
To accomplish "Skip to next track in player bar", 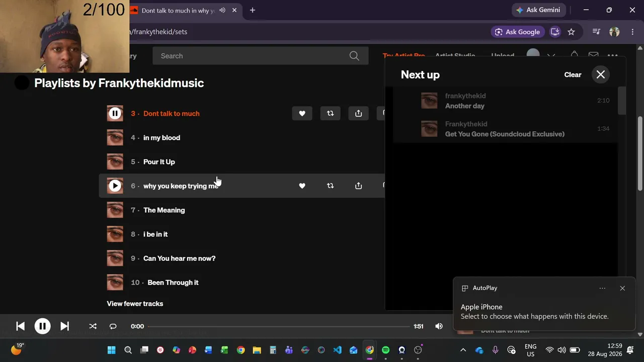I will (64, 326).
